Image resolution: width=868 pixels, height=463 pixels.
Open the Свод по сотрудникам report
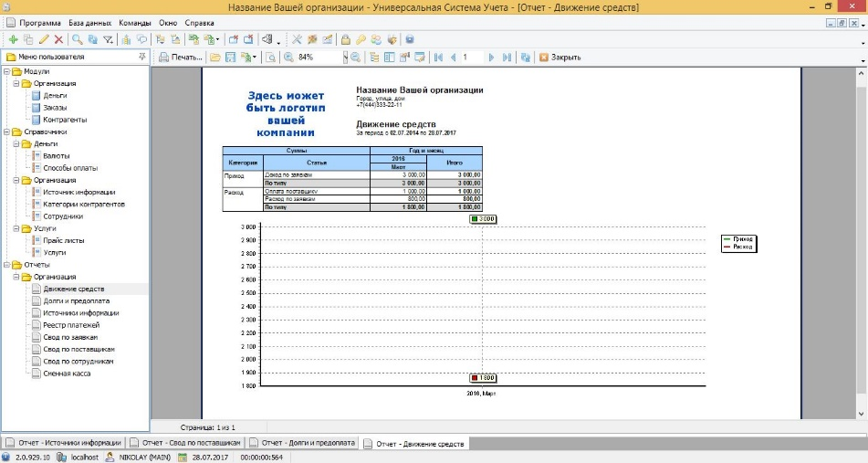coord(78,361)
